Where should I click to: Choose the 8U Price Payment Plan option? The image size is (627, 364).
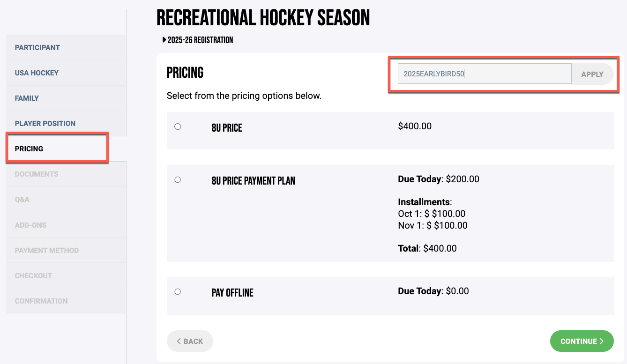(x=178, y=180)
